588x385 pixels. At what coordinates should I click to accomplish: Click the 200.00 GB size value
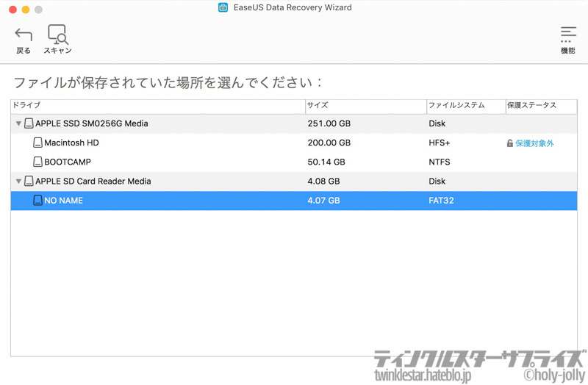pyautogui.click(x=329, y=143)
